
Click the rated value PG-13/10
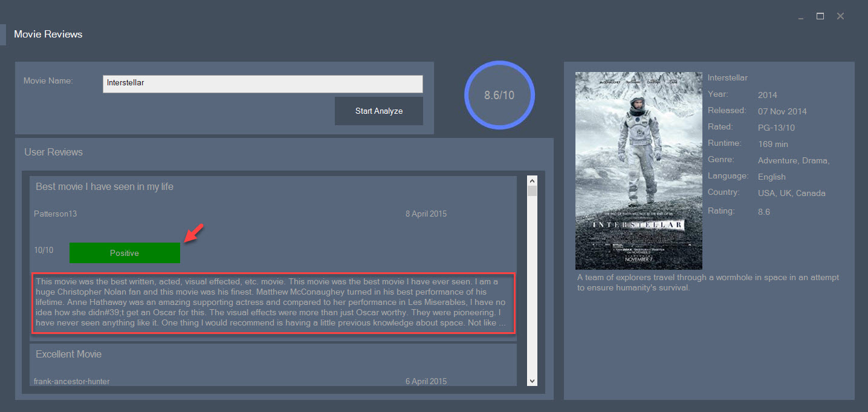pyautogui.click(x=776, y=128)
